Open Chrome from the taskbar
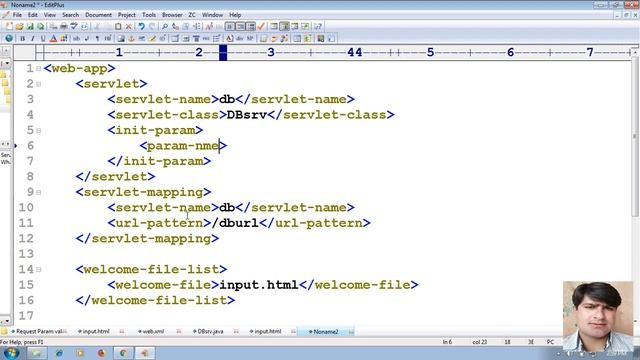 pyautogui.click(x=123, y=353)
